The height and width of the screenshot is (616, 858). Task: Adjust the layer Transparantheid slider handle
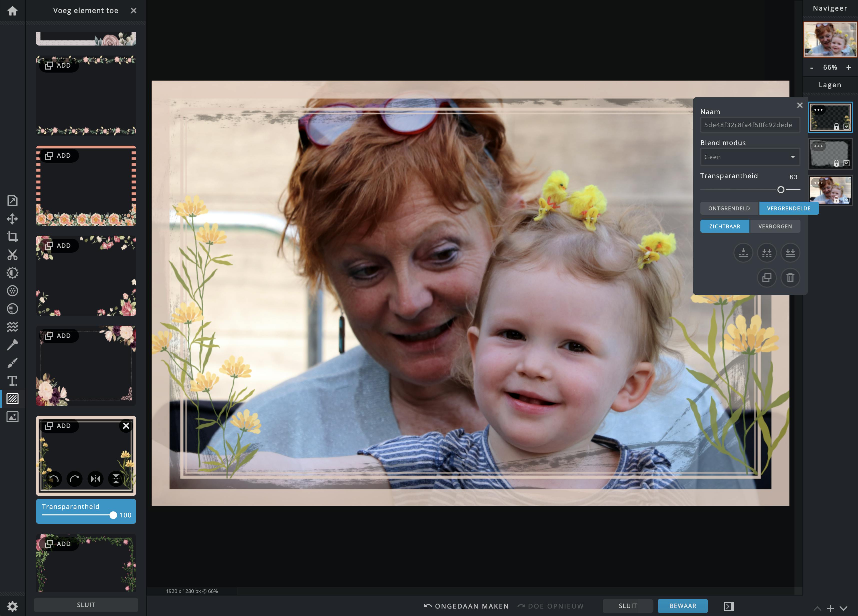click(x=781, y=190)
